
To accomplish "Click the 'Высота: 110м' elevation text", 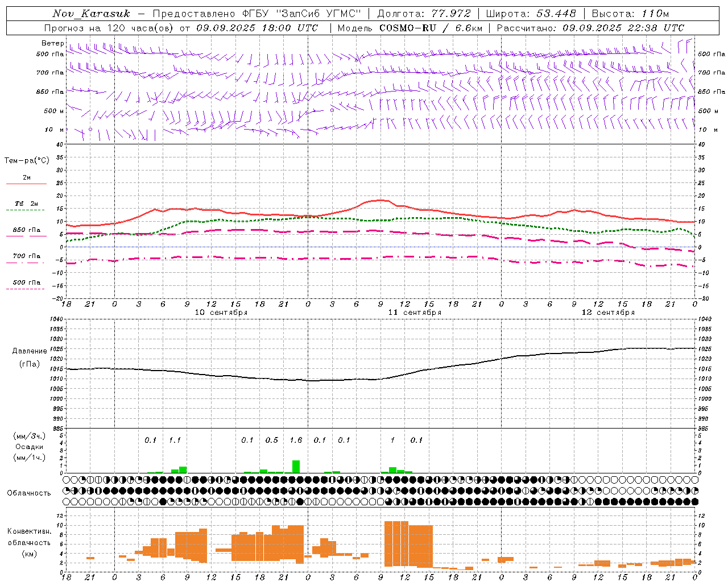I will coord(630,14).
